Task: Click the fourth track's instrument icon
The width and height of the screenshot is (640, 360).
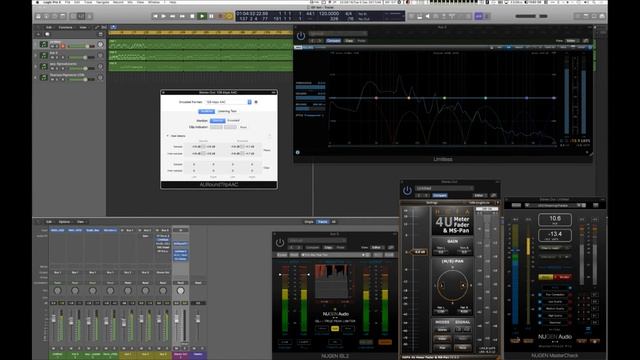Action: pos(44,77)
